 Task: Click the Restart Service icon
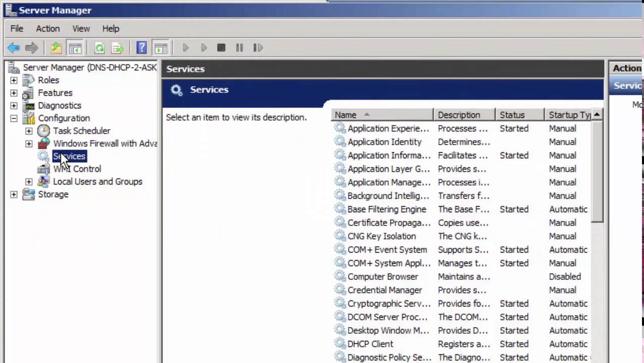(258, 48)
